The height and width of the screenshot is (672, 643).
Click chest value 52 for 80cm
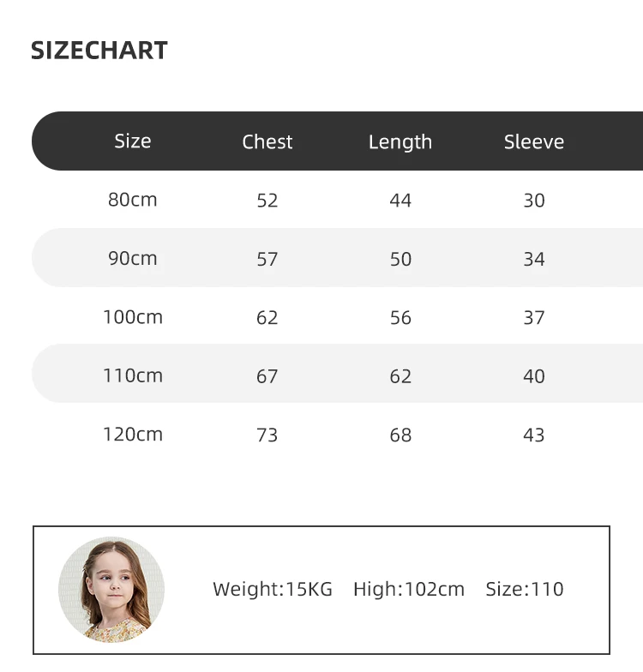coord(267,201)
